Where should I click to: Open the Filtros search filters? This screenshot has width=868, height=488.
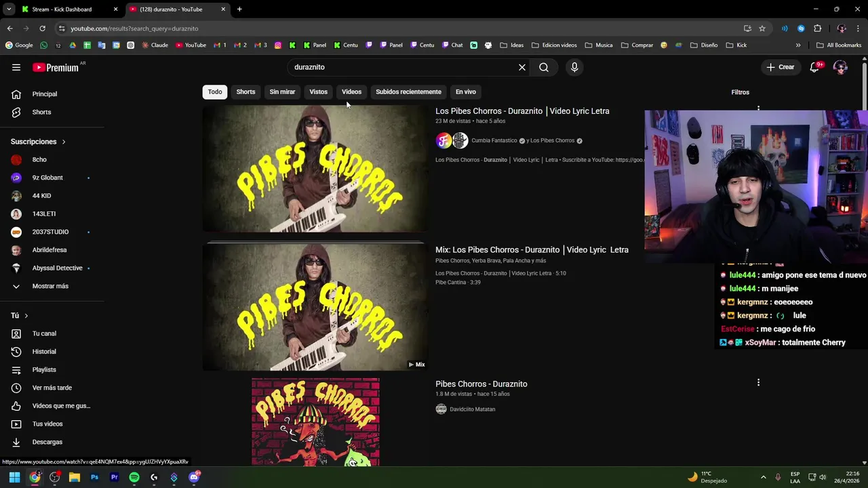tap(741, 92)
